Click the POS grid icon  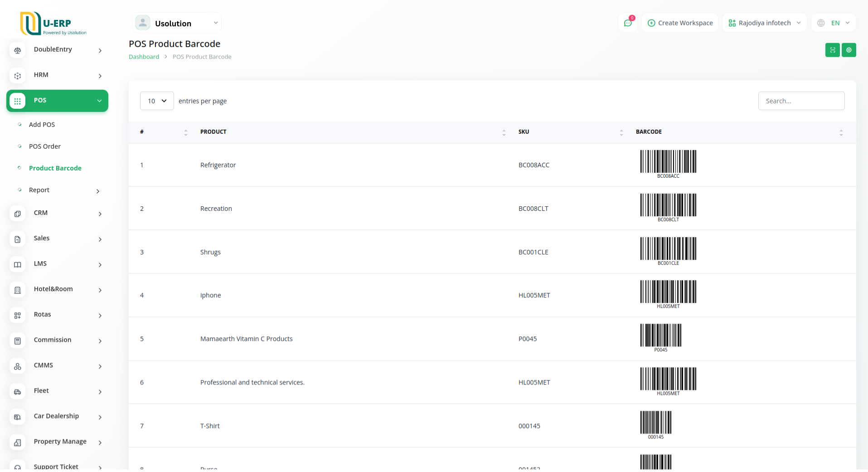[18, 101]
